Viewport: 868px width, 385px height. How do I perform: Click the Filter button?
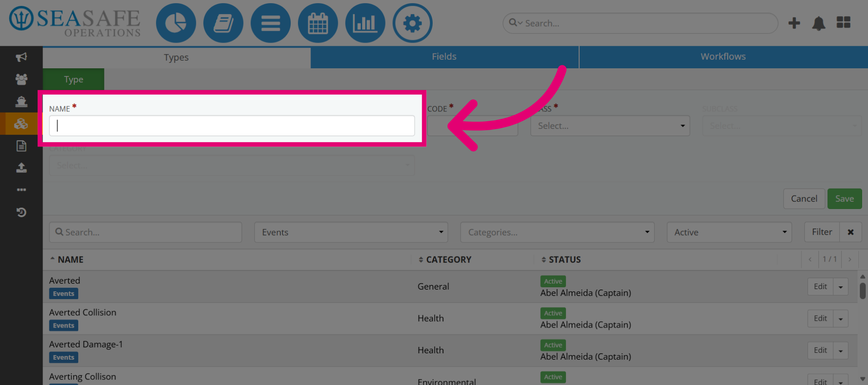(822, 232)
